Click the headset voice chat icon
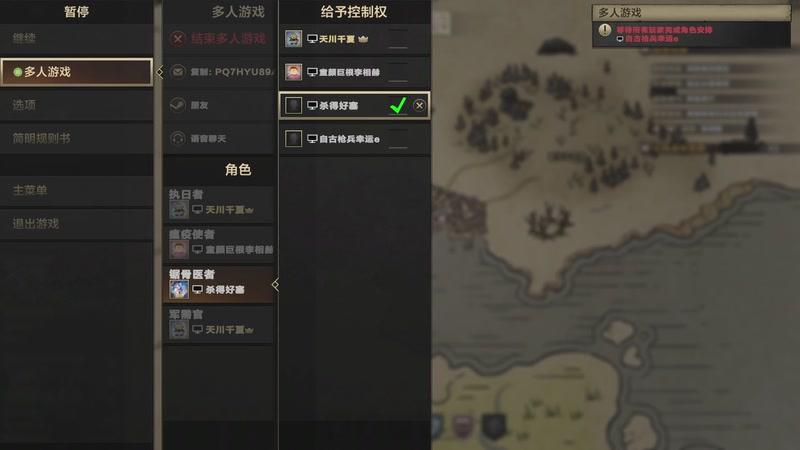800x450 pixels. (178, 138)
